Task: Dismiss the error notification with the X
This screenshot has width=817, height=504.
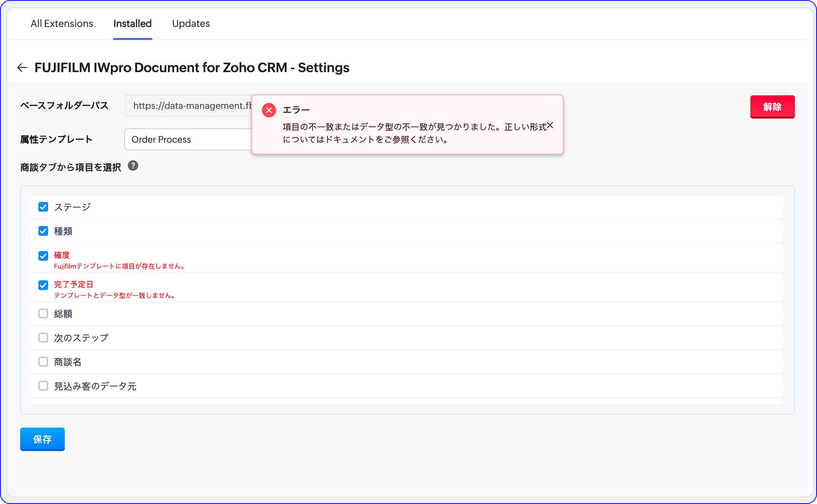Action: coord(550,126)
